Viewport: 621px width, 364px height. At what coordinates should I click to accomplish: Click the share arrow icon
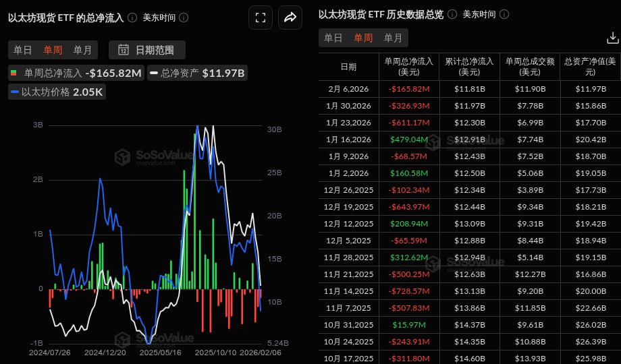point(290,18)
